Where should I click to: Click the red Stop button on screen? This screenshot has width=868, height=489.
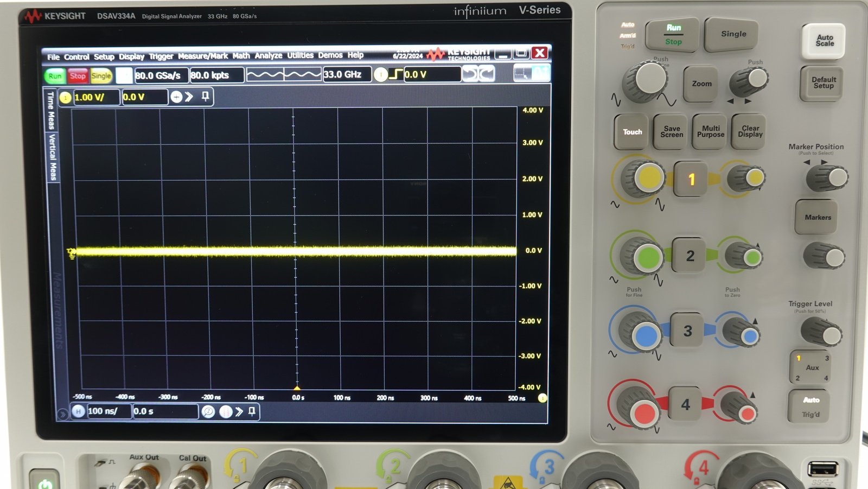(x=78, y=76)
